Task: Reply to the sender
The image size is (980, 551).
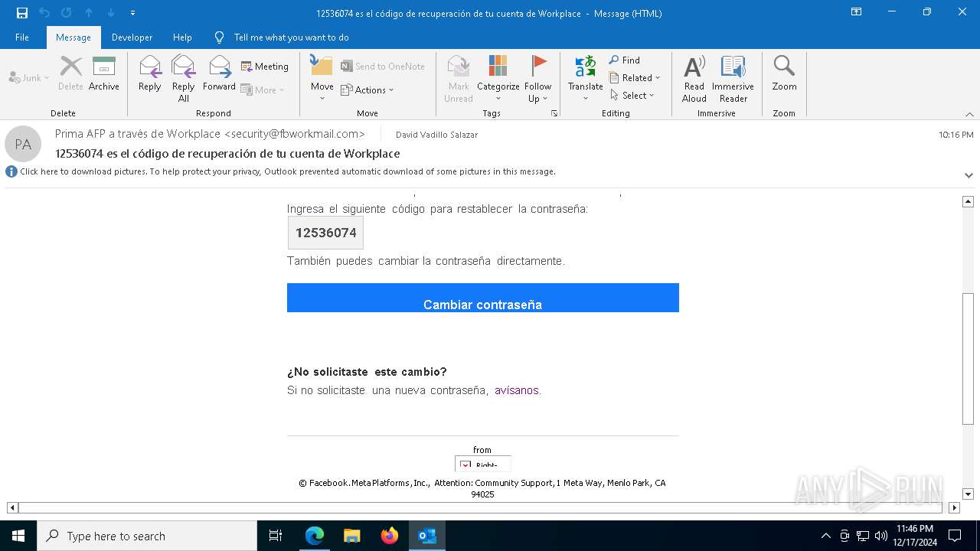Action: 150,73
